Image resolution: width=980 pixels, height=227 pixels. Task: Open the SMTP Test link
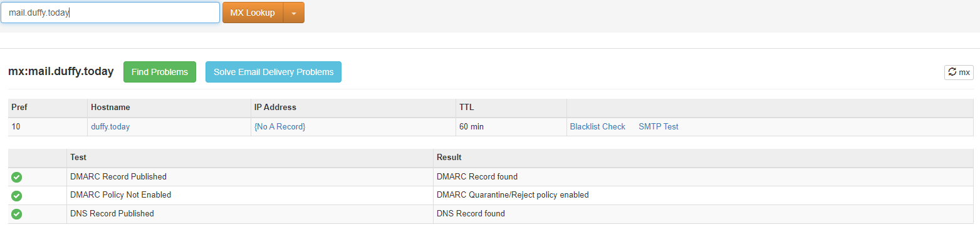658,126
